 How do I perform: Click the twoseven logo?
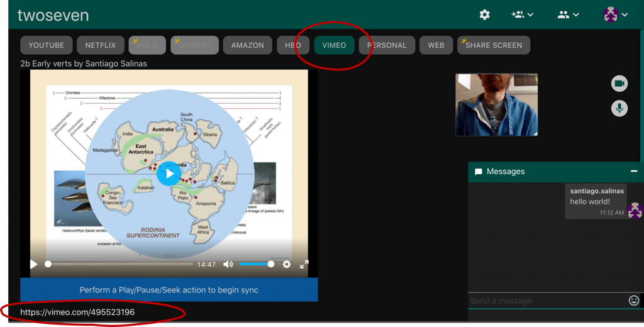coord(53,15)
